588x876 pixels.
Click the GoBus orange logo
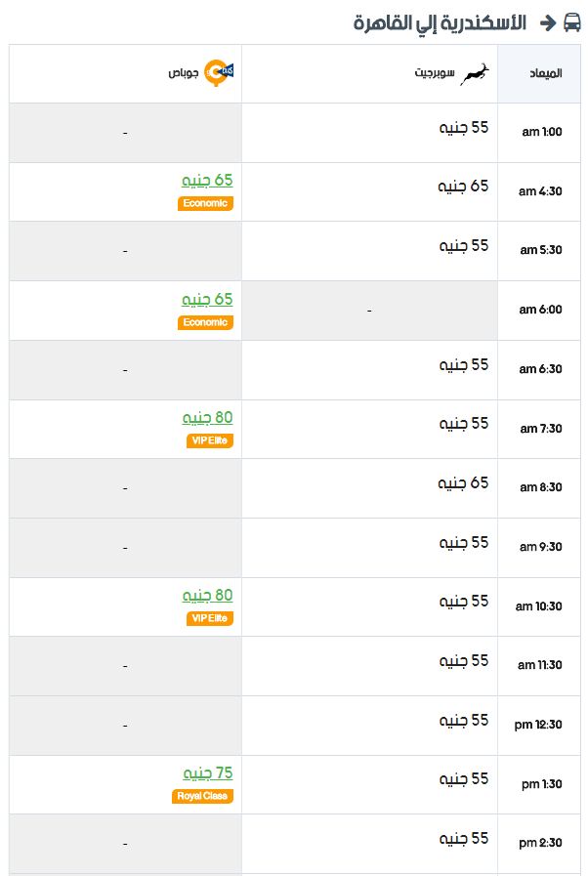(219, 73)
